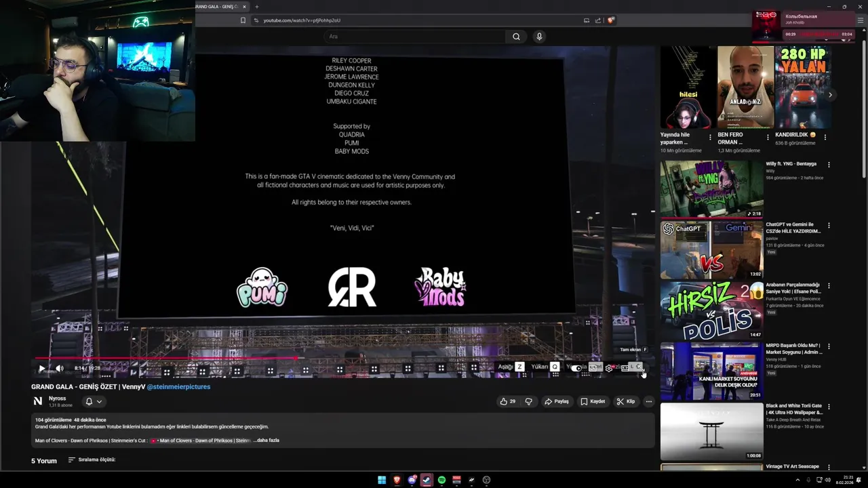Screen dimensions: 868x488
Task: Open the player settings gear
Action: point(608,368)
